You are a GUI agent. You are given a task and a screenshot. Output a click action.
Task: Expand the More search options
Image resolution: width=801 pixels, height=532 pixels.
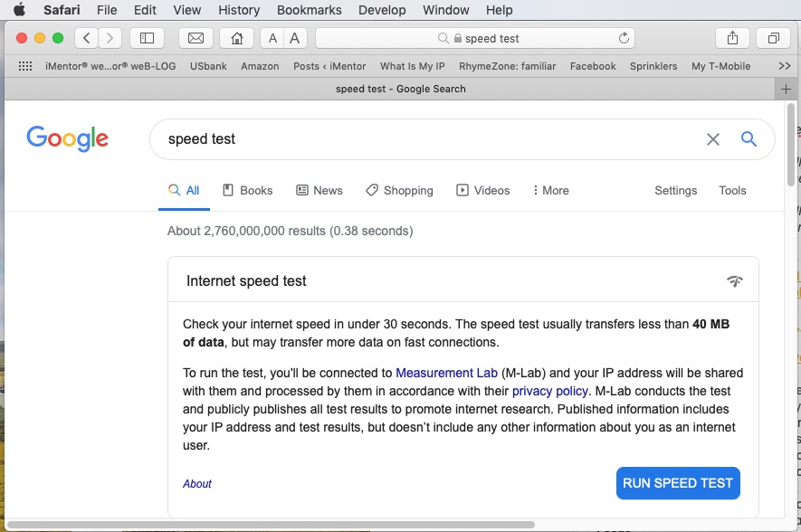[550, 190]
